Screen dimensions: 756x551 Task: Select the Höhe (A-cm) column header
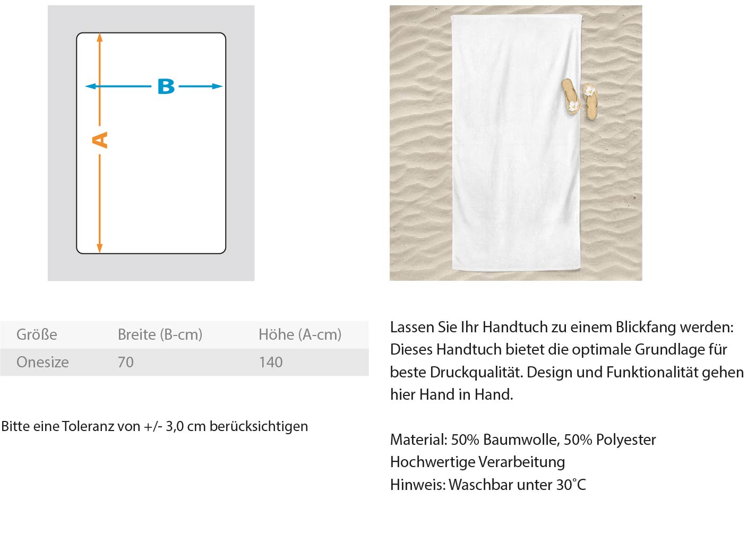click(300, 334)
